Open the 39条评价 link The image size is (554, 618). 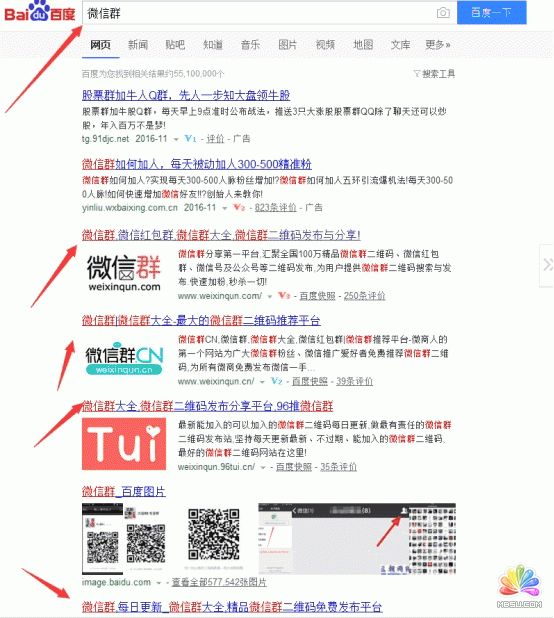(x=354, y=382)
